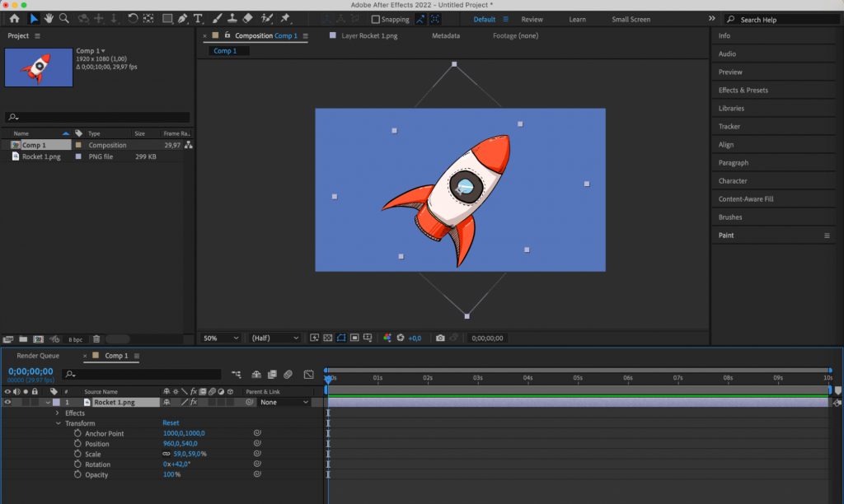Select the Zoom tool

pyautogui.click(x=65, y=18)
